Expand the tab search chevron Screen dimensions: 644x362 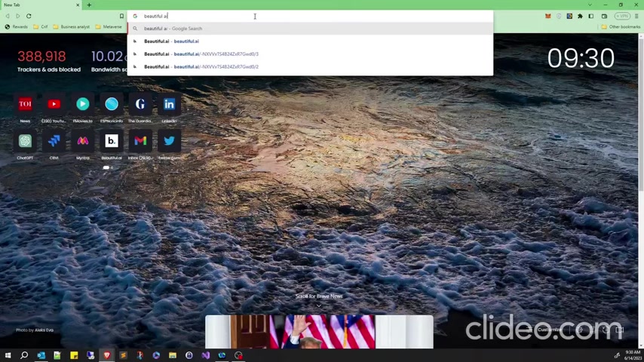pyautogui.click(x=590, y=5)
